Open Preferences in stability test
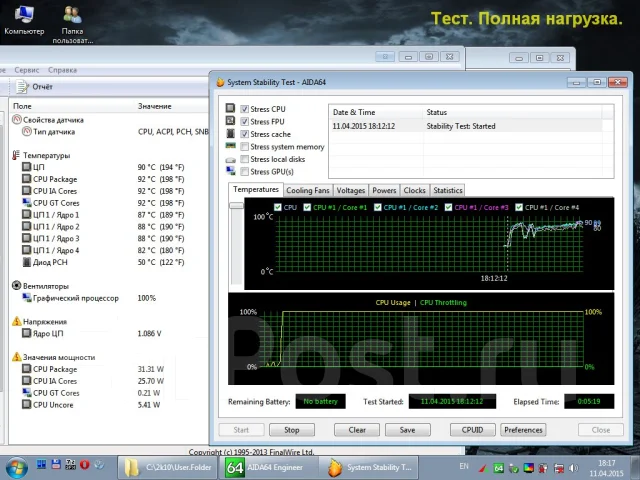 [523, 430]
